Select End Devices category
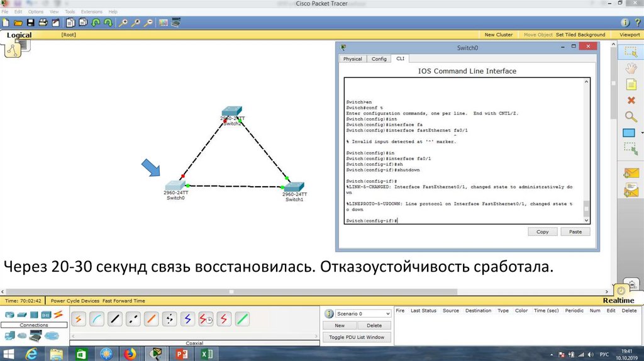 [9, 336]
